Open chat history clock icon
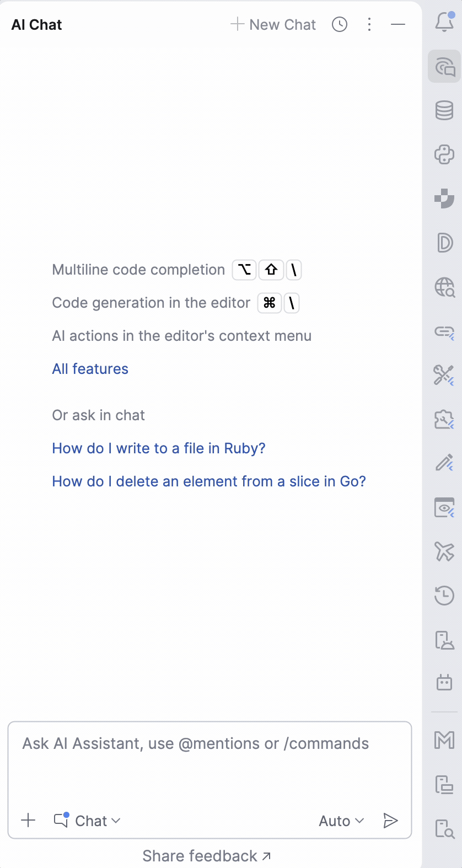This screenshot has width=462, height=868. pos(340,24)
